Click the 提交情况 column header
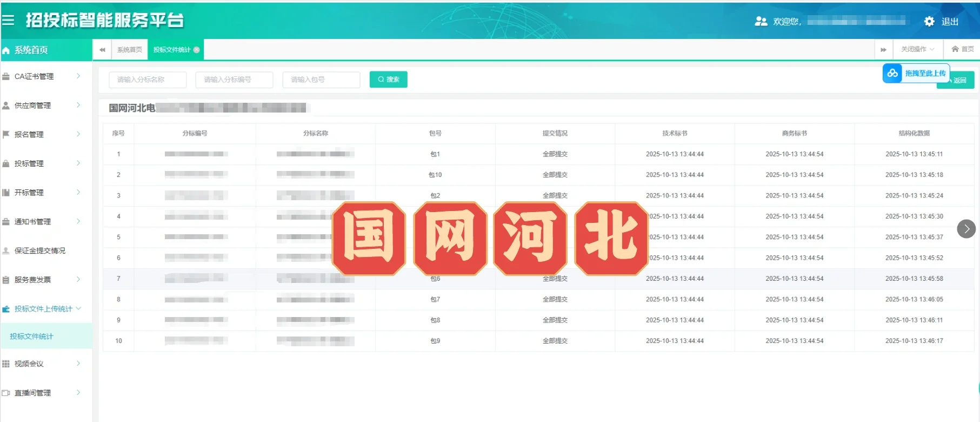The height and width of the screenshot is (422, 980). pyautogui.click(x=555, y=133)
